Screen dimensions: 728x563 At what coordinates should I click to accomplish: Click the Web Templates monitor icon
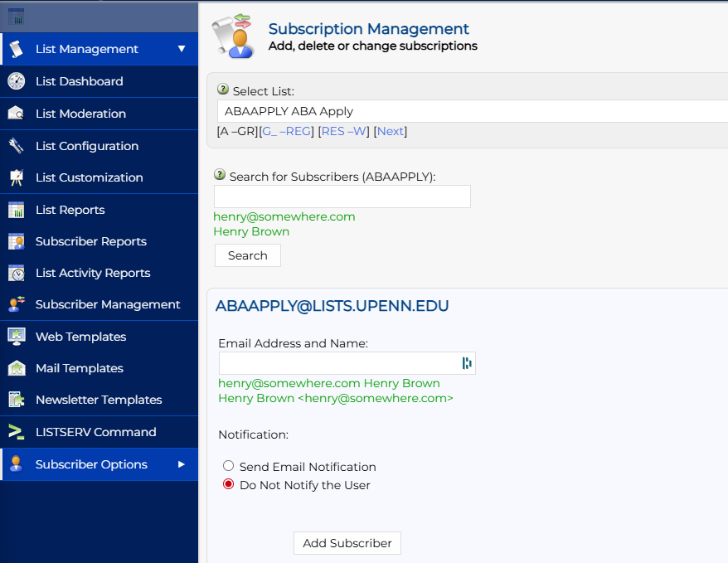[x=17, y=337]
